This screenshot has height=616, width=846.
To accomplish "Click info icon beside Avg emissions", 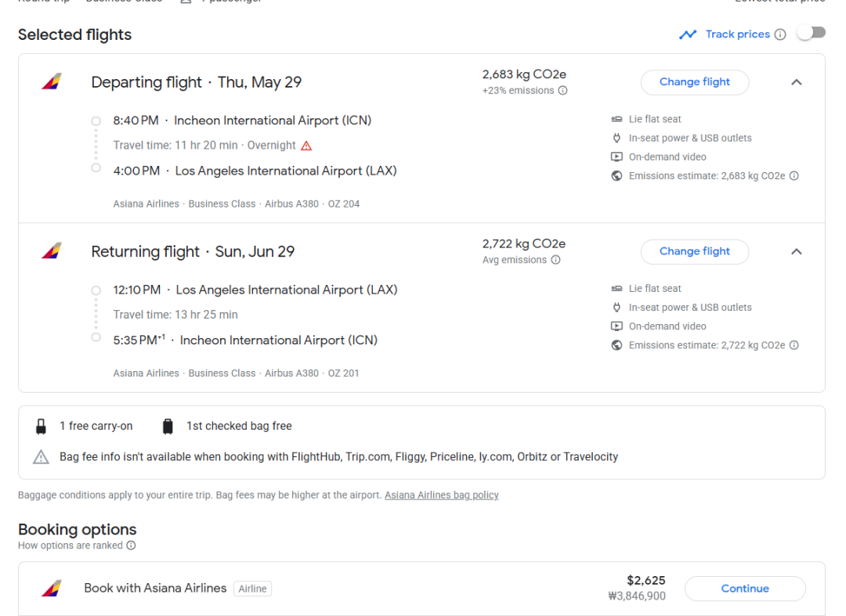I will point(555,260).
